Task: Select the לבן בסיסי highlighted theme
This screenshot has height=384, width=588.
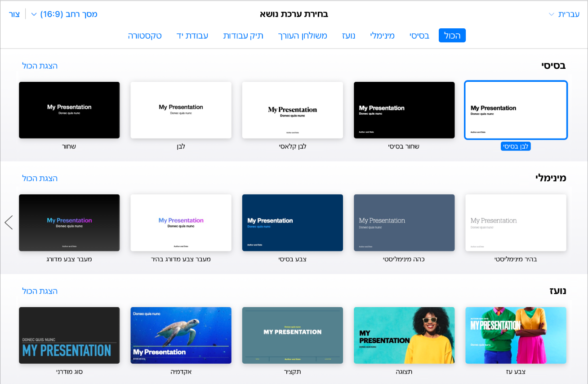Action: (516, 110)
